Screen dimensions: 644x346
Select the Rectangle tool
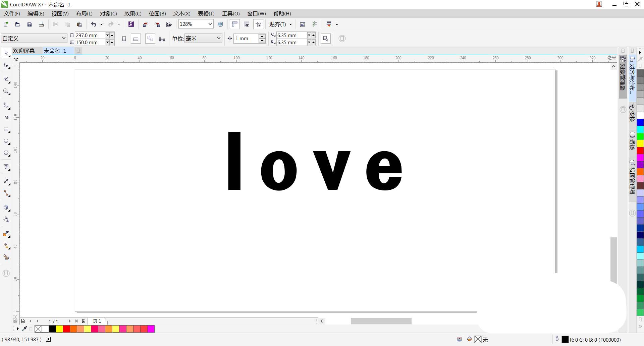click(6, 129)
